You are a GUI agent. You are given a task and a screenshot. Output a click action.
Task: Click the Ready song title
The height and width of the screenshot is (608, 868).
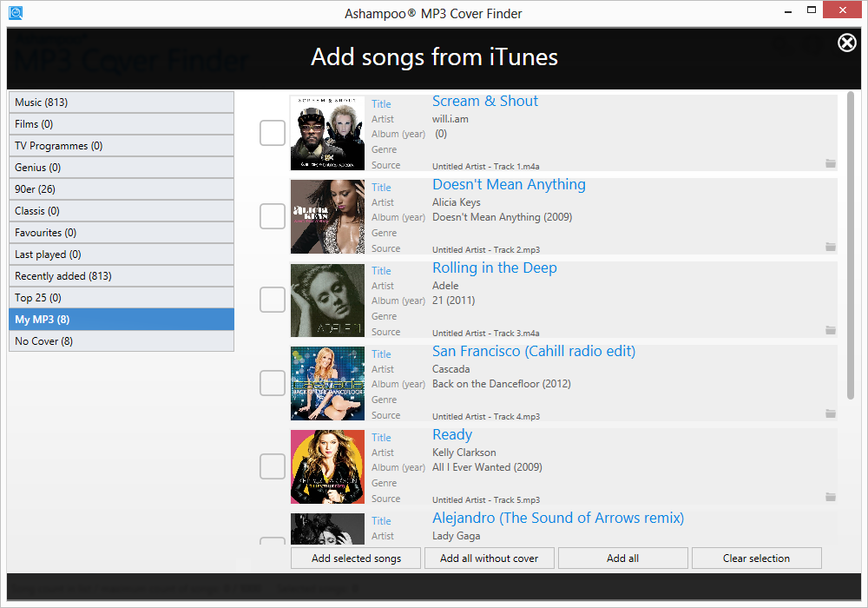coord(452,434)
